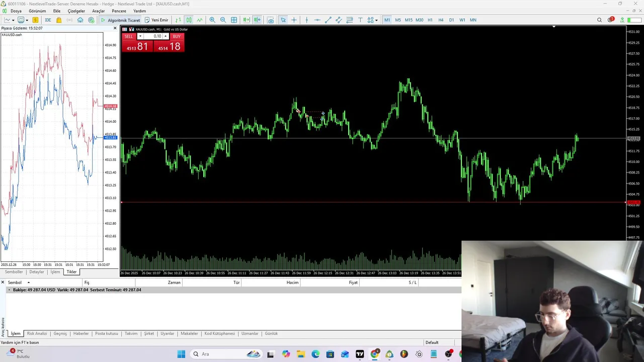Open the new chart dropdown arrow
Image resolution: width=644 pixels, height=362 pixels.
(x=13, y=20)
